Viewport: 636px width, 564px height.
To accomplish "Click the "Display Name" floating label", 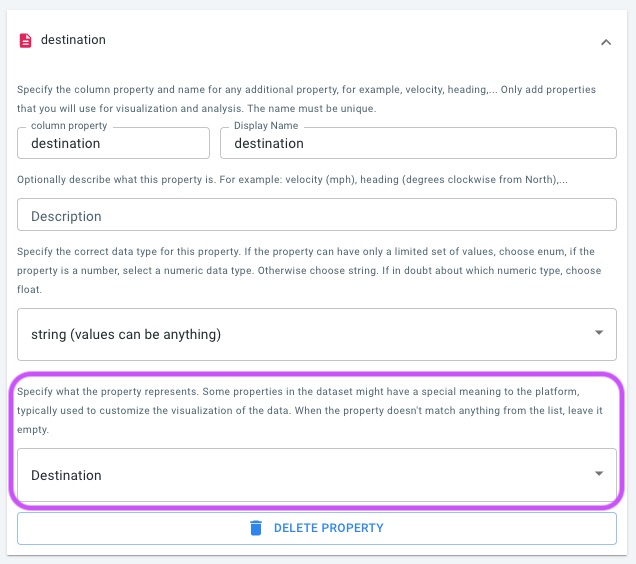I will pyautogui.click(x=266, y=126).
